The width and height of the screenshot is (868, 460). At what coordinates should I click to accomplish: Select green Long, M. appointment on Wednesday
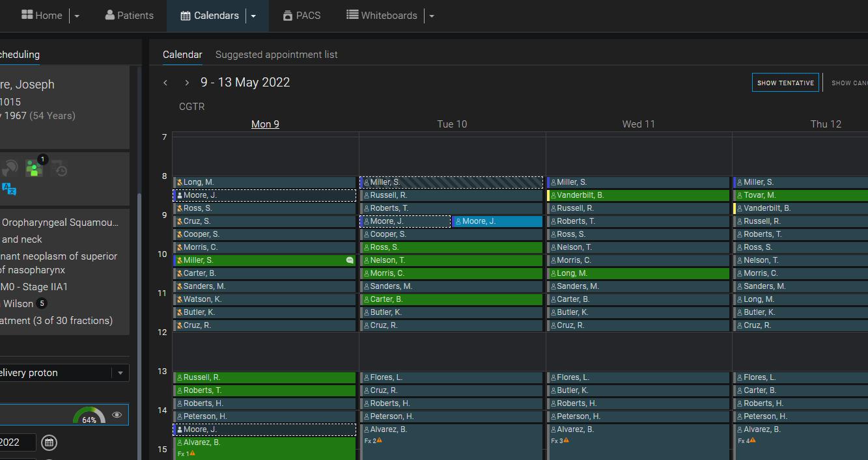[x=638, y=273]
